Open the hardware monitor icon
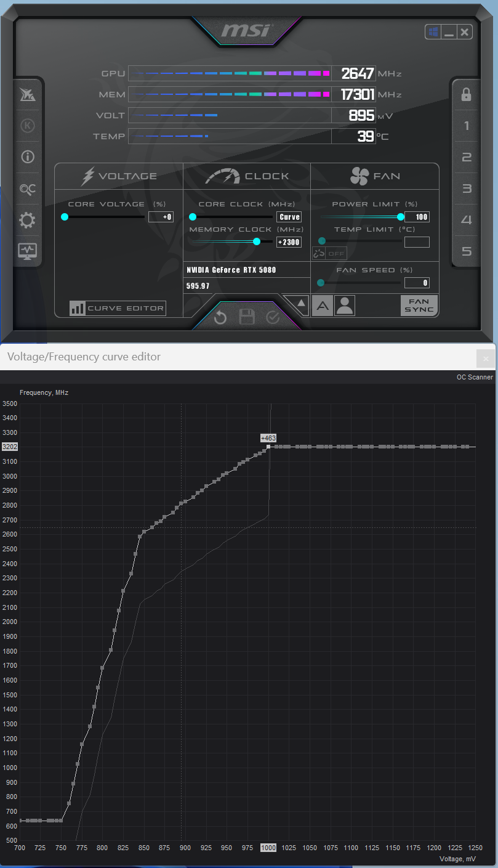This screenshot has height=868, width=498. (28, 251)
